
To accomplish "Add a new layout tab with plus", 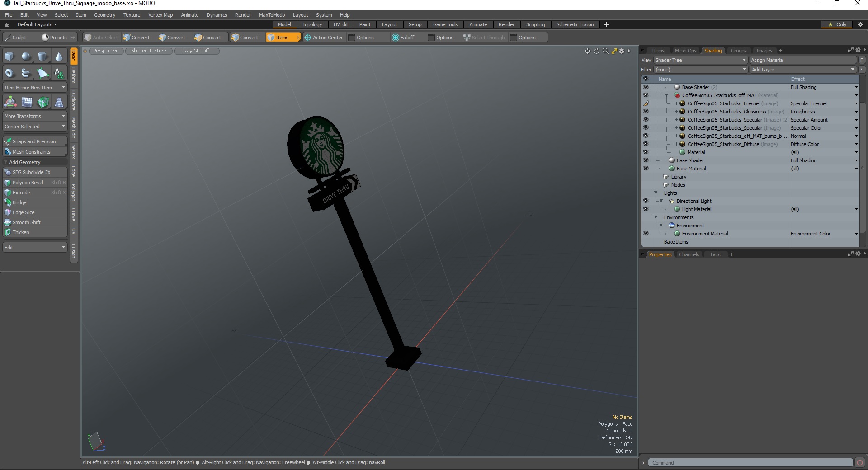I will click(x=606, y=24).
